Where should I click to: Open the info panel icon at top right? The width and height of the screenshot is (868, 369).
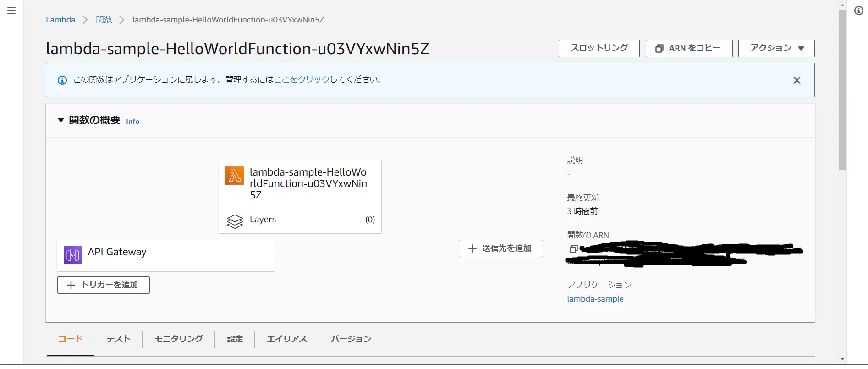click(x=859, y=11)
